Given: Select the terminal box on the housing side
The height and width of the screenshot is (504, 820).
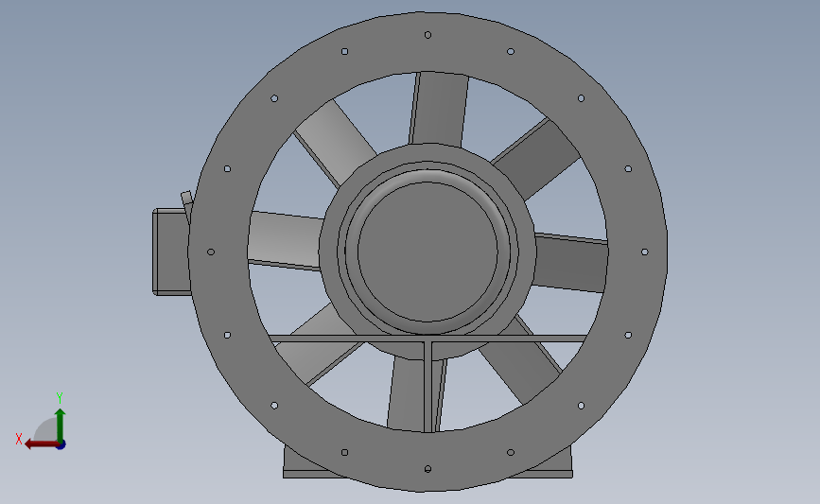Looking at the screenshot, I should point(170,252).
